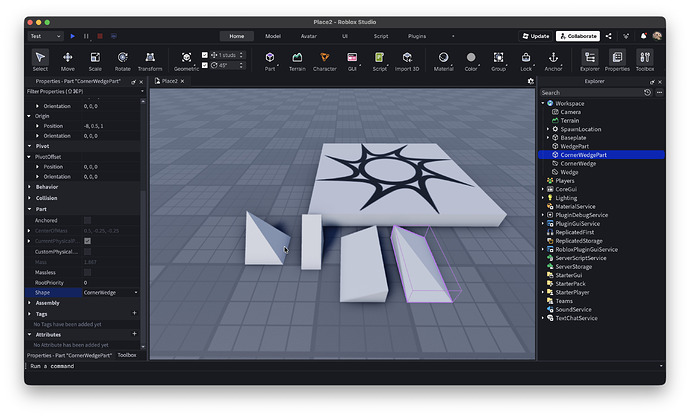The height and width of the screenshot is (416, 690).
Task: Toggle the Anchored checkbox
Action: click(x=88, y=220)
